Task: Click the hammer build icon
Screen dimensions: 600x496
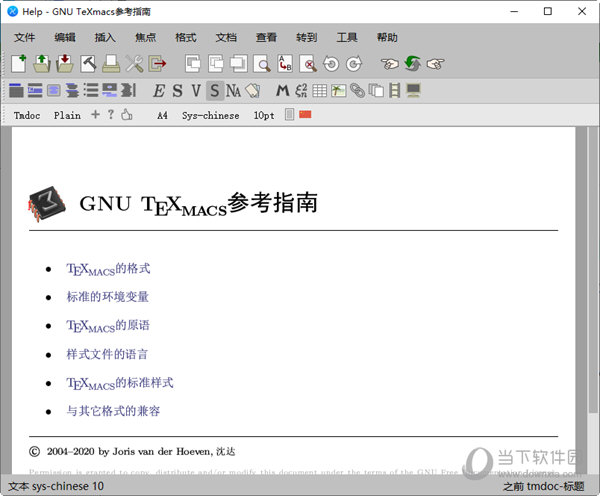Action: tap(88, 64)
